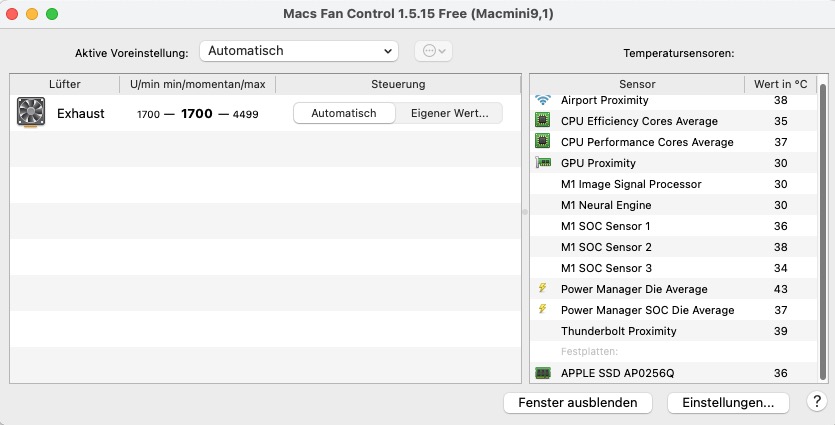835x425 pixels.
Task: Select the M1 Neural Engine row
Action: (673, 205)
